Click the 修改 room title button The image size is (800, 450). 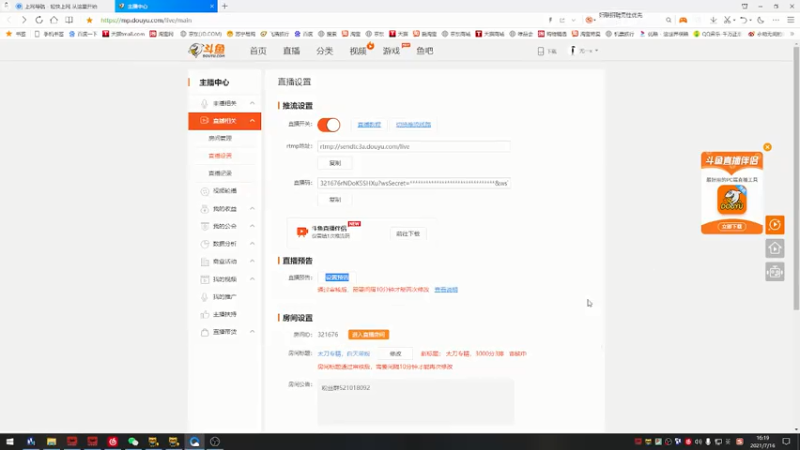(395, 354)
